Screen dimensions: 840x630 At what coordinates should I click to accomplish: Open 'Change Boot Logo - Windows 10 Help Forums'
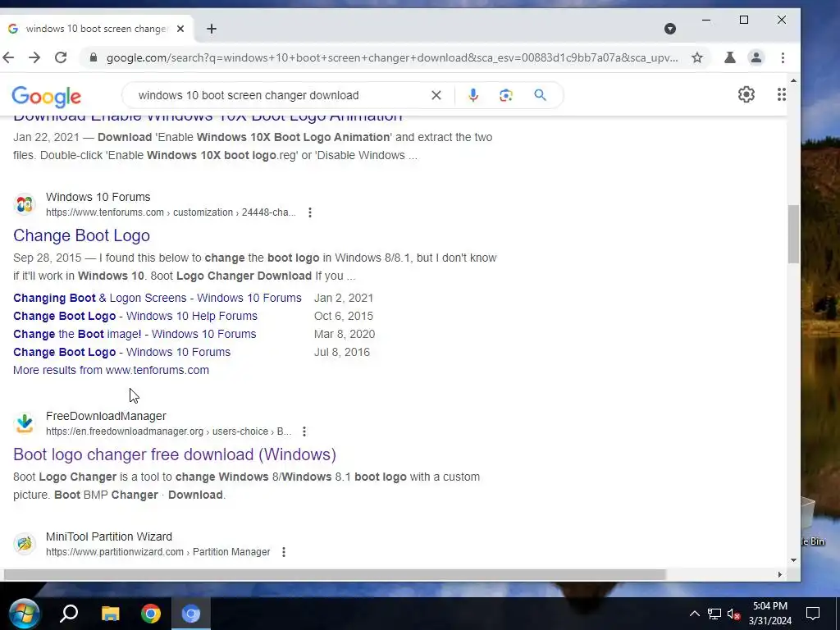(x=135, y=316)
